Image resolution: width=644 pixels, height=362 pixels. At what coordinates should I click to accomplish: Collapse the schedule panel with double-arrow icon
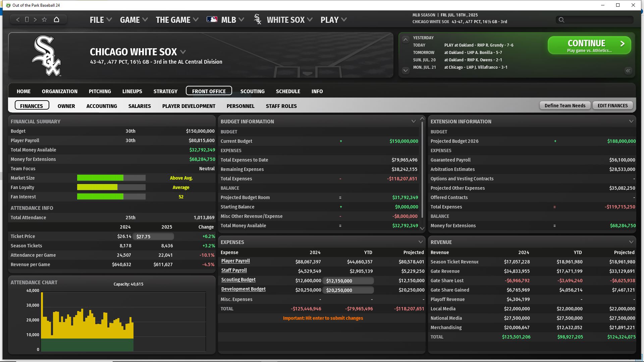[628, 71]
